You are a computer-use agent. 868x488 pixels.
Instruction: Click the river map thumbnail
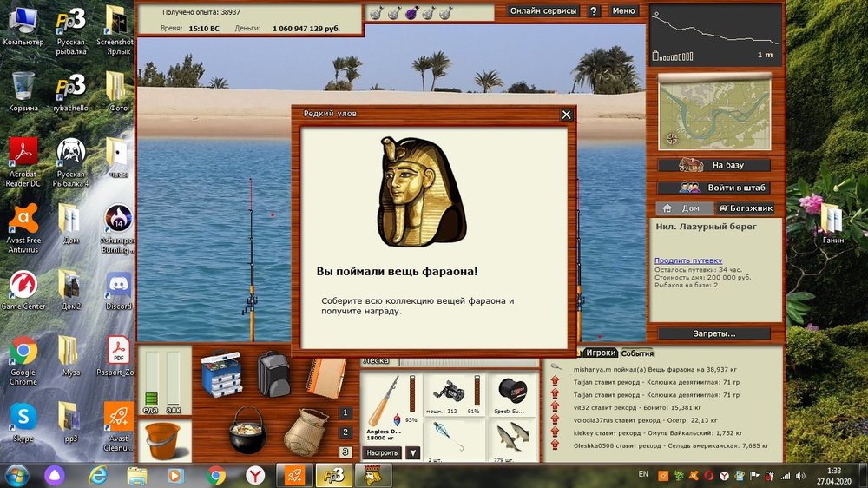pos(713,112)
